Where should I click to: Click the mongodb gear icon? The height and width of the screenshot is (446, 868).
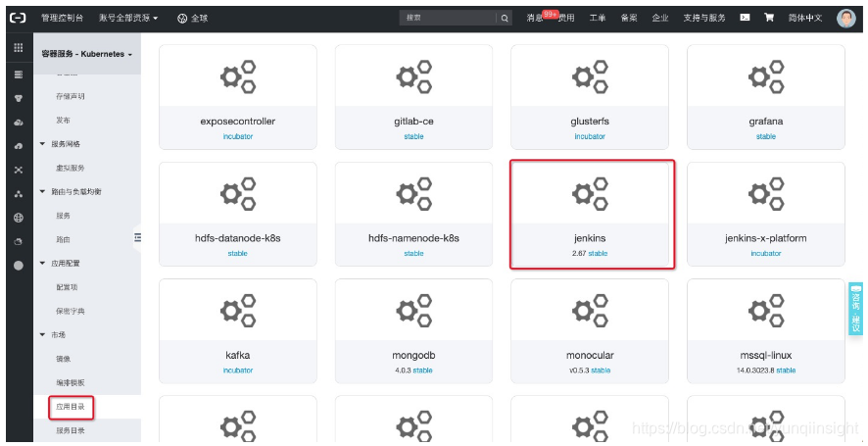tap(413, 311)
